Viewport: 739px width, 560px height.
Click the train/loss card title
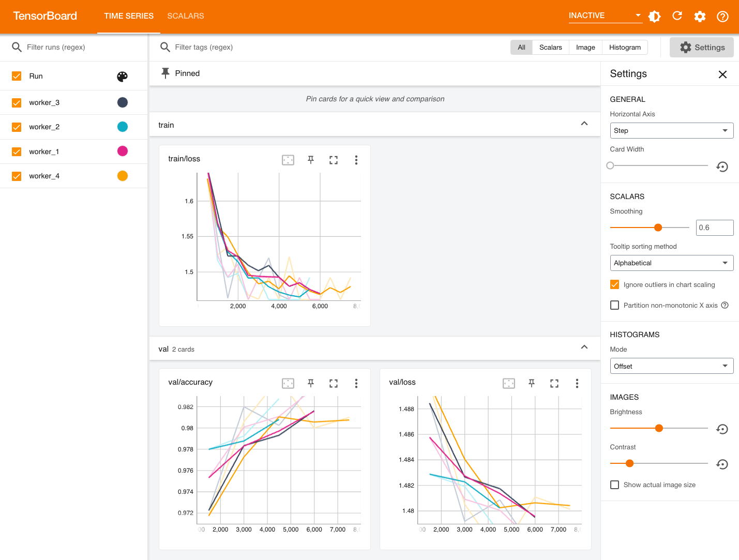point(184,159)
